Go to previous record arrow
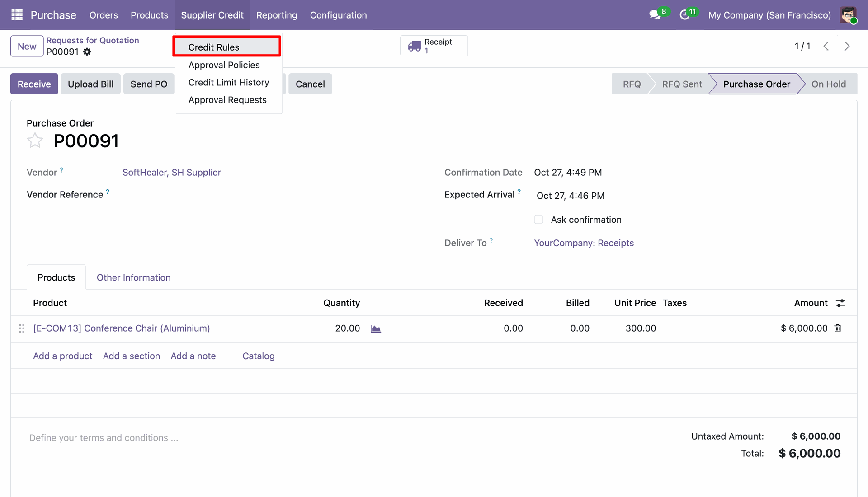This screenshot has height=497, width=868. coord(826,46)
